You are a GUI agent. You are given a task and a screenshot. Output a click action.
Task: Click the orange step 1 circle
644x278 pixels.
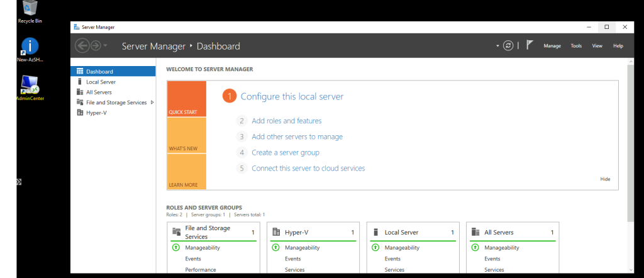230,96
